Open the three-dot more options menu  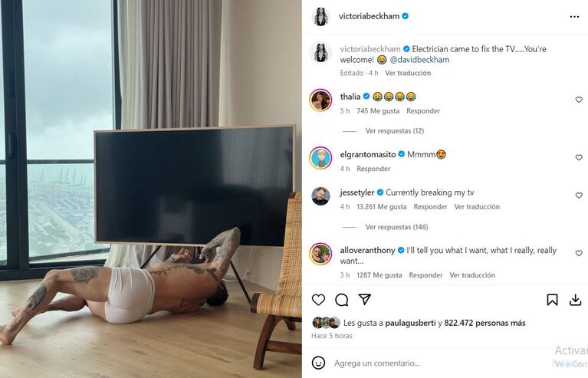pos(574,17)
